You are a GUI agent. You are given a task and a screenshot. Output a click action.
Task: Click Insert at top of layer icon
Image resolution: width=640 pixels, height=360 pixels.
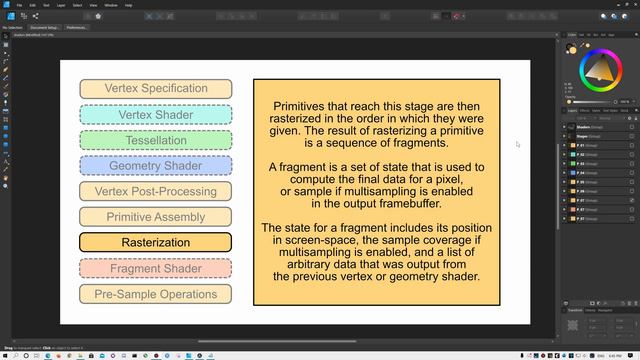click(x=614, y=16)
